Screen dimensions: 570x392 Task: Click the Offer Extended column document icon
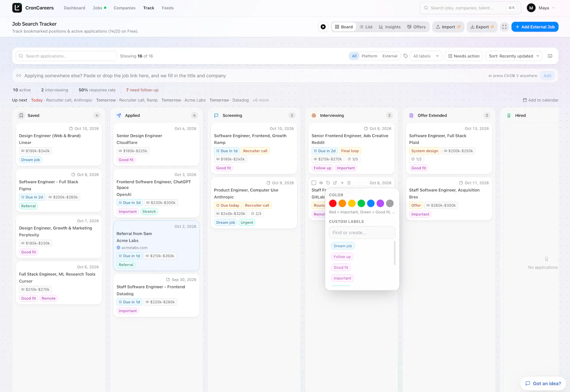point(411,115)
